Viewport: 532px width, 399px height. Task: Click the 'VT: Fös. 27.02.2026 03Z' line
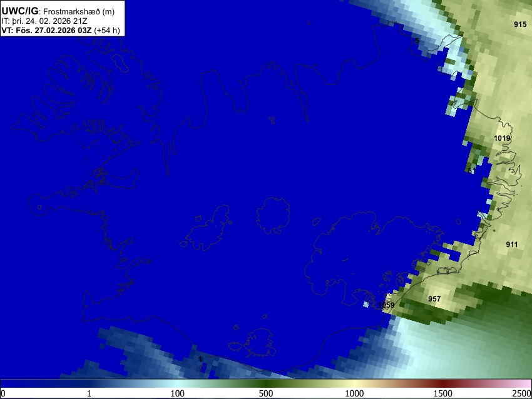[61, 30]
